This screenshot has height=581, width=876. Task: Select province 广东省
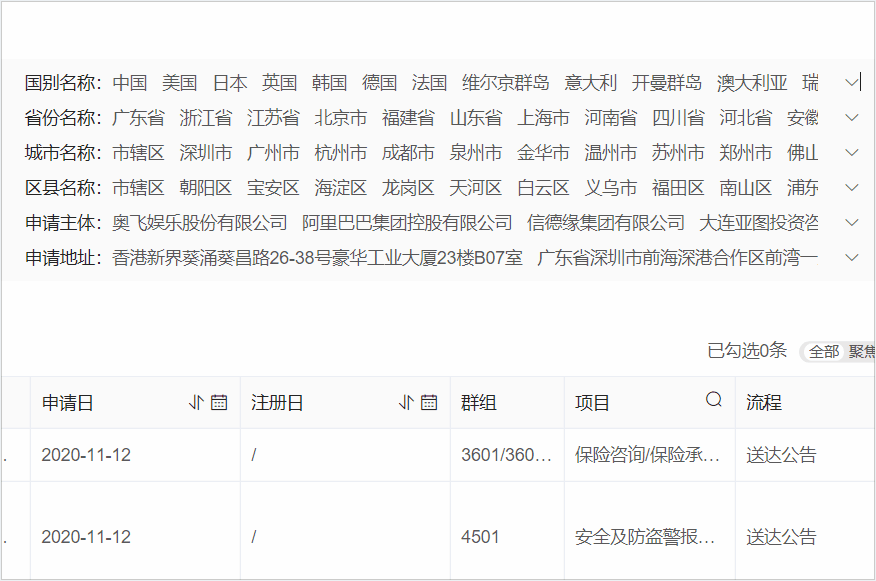[x=139, y=118]
